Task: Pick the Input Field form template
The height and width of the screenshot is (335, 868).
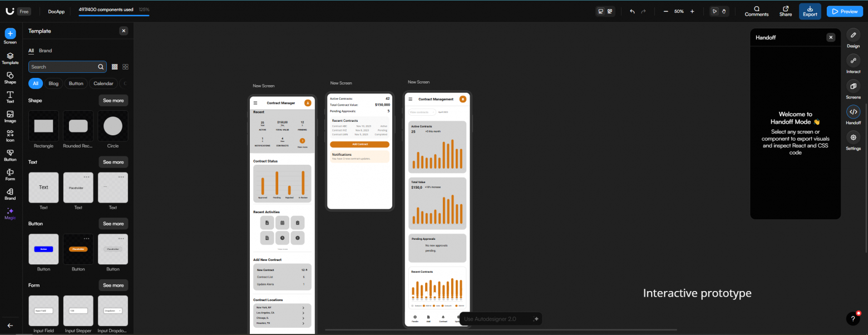Action: pyautogui.click(x=43, y=311)
